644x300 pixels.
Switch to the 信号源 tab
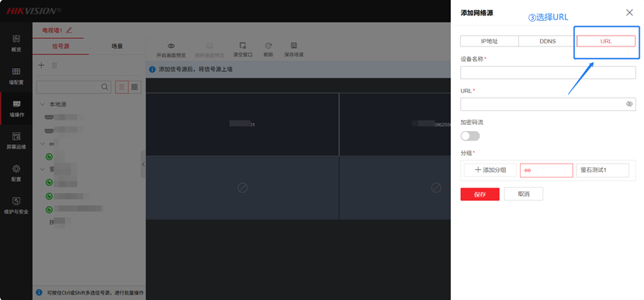click(61, 47)
